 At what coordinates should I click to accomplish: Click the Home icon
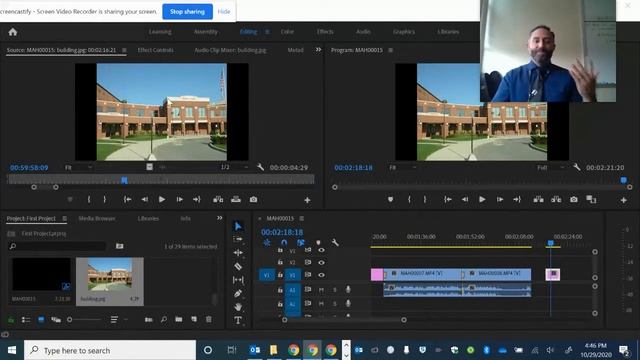pyautogui.click(x=13, y=32)
